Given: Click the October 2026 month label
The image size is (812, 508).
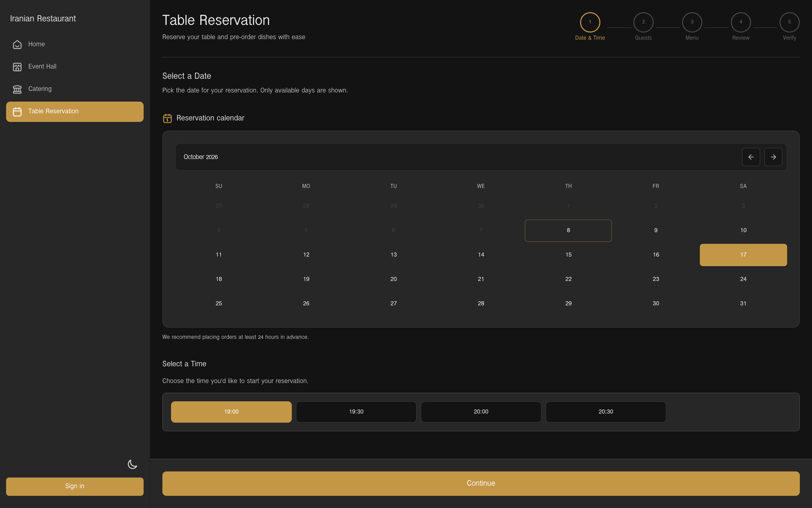Looking at the screenshot, I should click(201, 157).
